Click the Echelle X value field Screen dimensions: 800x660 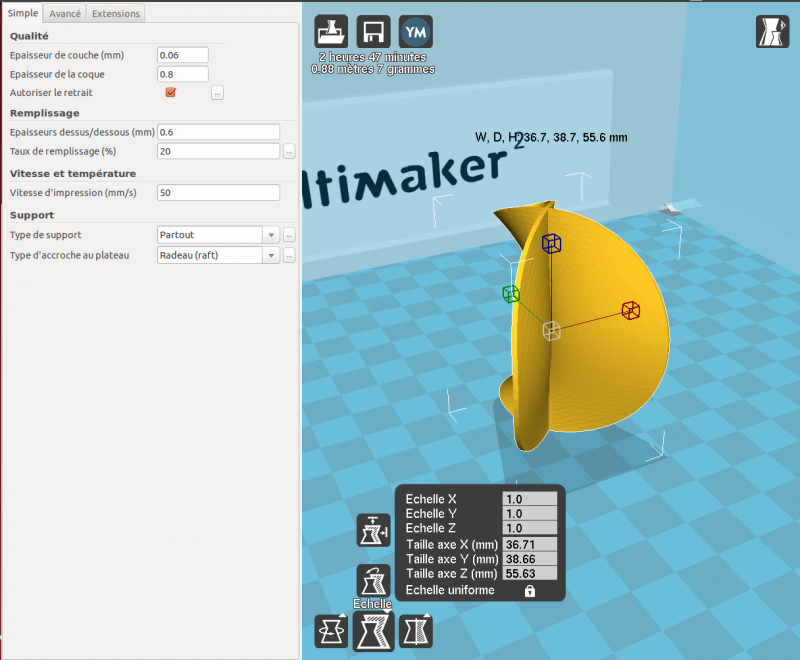click(530, 499)
